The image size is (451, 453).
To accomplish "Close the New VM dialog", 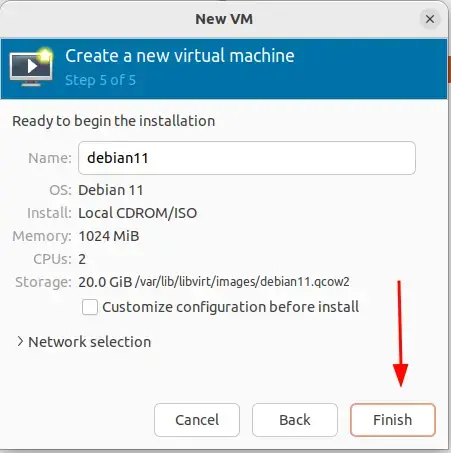I will coord(430,19).
